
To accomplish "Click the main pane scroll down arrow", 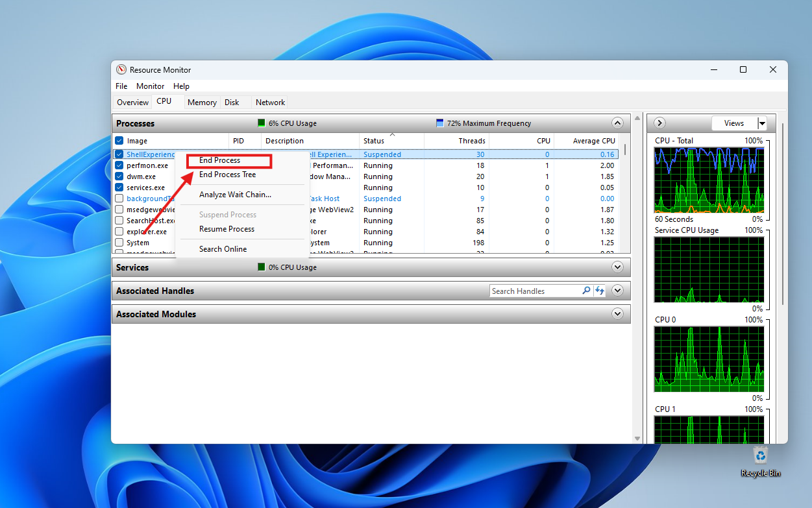I will [x=636, y=439].
